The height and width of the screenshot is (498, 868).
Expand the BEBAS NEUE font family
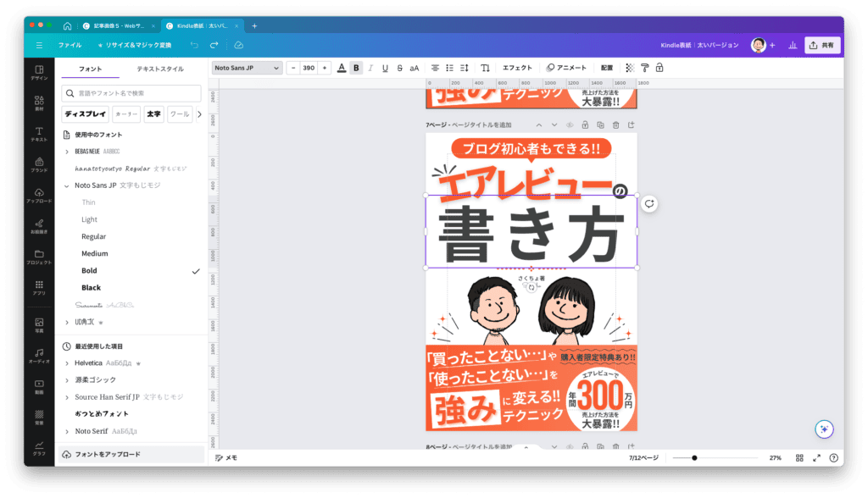(67, 152)
